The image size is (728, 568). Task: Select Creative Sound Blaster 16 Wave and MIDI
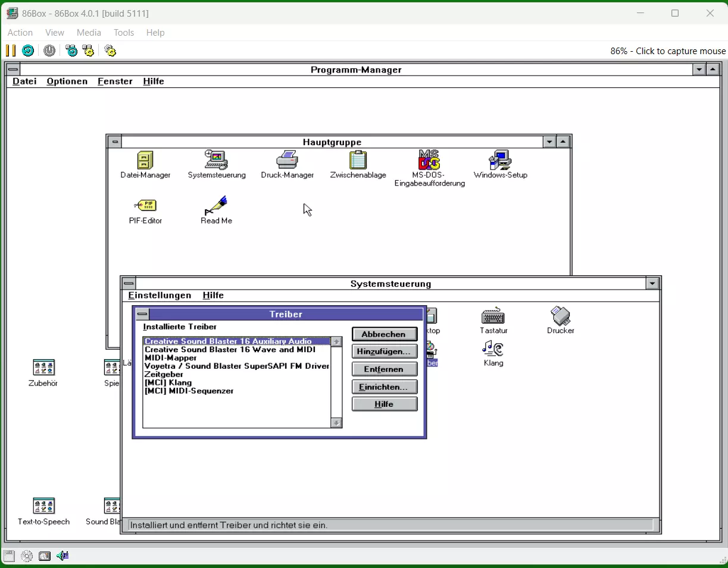coord(237,350)
